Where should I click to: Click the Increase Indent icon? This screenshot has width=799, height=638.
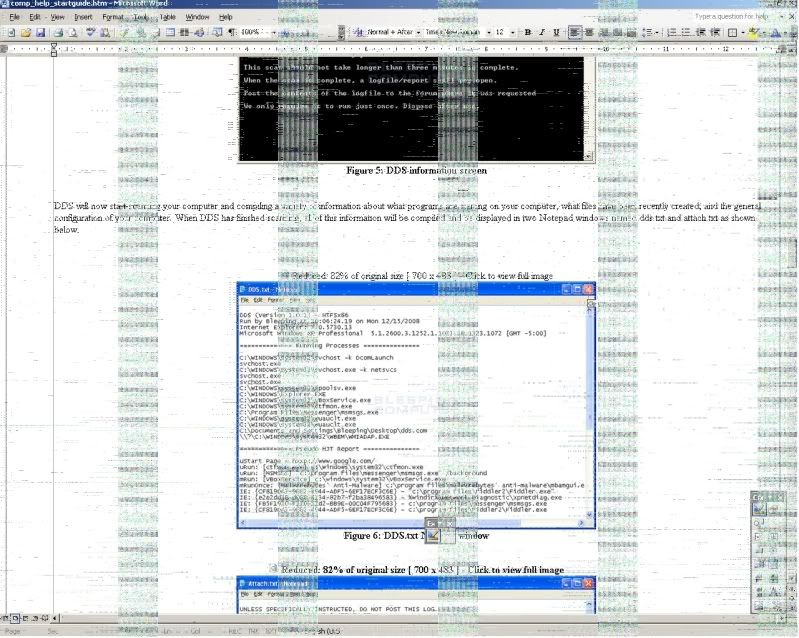(x=715, y=33)
